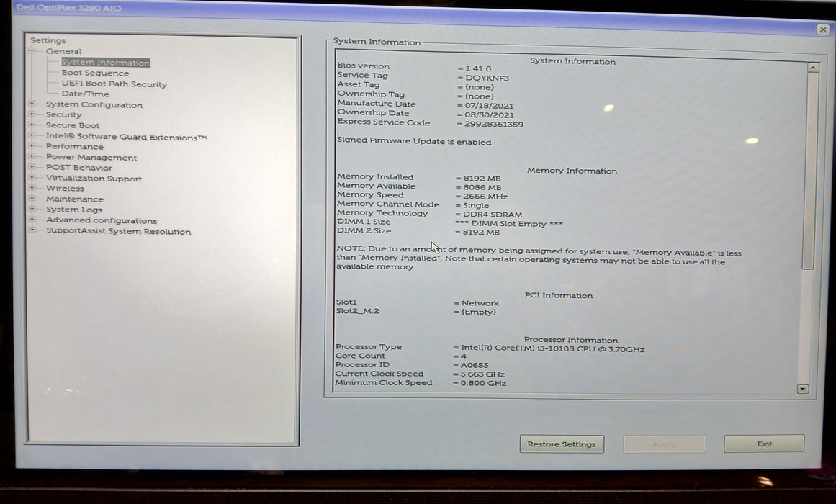Select the Advanced configurations label
This screenshot has width=836, height=504.
click(102, 220)
